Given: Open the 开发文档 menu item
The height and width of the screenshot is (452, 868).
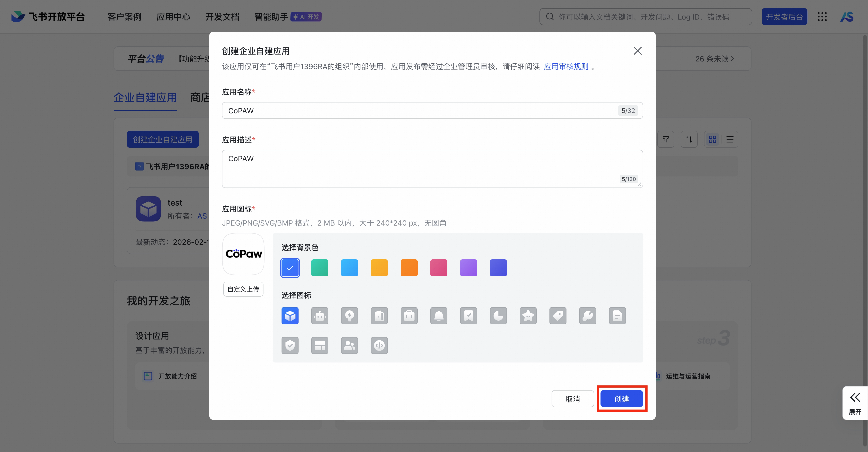Looking at the screenshot, I should pyautogui.click(x=222, y=17).
